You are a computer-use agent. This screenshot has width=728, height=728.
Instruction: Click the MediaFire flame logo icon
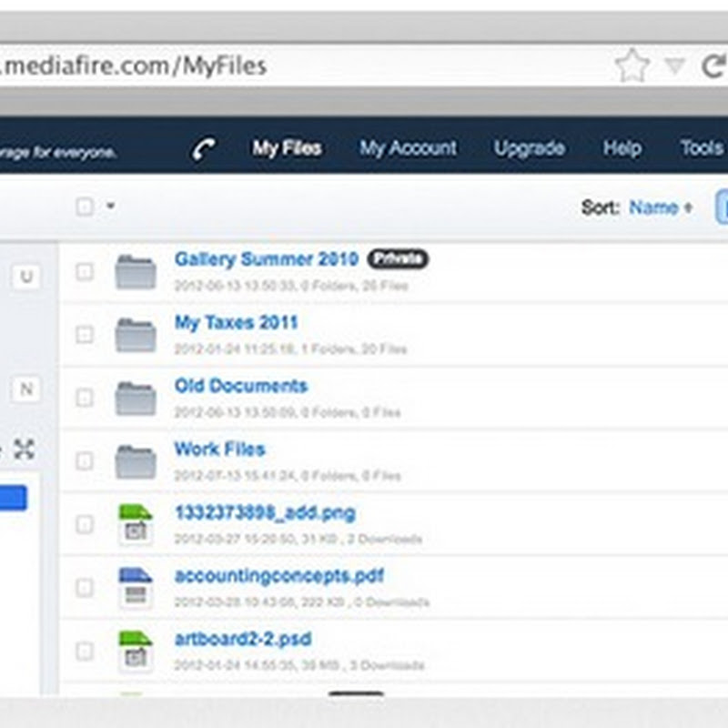tap(204, 149)
